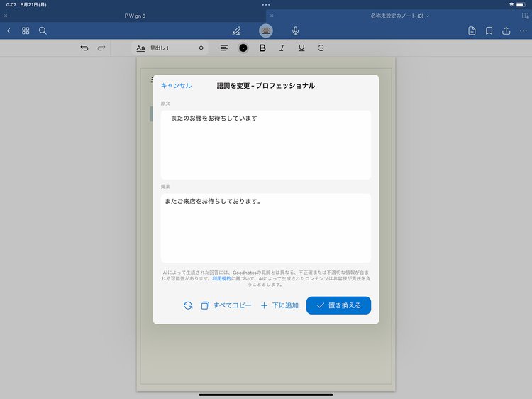Image resolution: width=532 pixels, height=399 pixels.
Task: Click the 原文 original text field
Action: [266, 145]
